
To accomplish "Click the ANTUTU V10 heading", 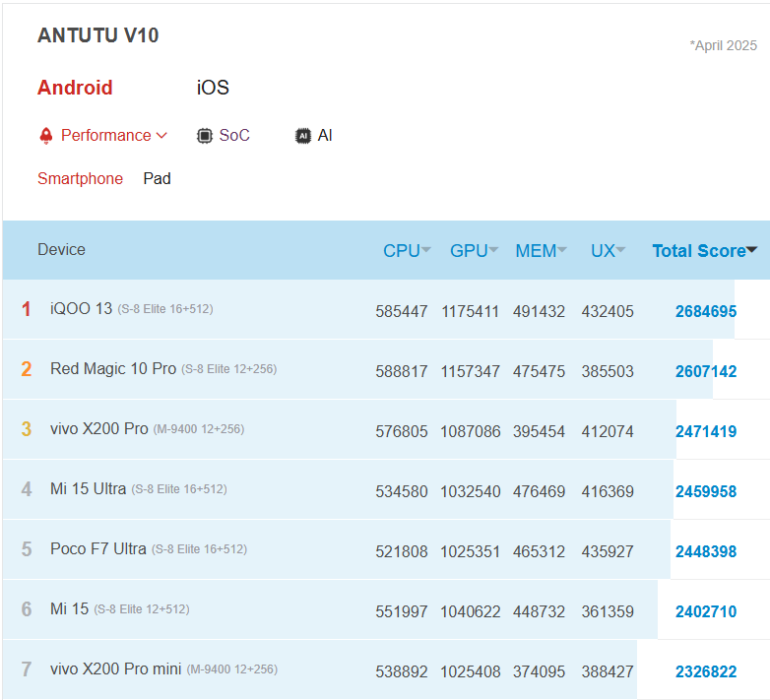I will [x=97, y=35].
